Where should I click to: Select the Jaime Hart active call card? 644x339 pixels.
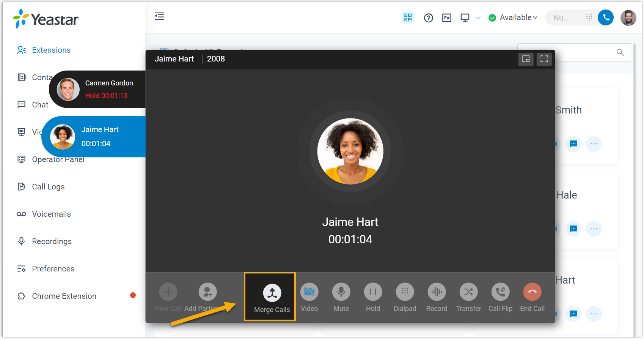pos(94,137)
